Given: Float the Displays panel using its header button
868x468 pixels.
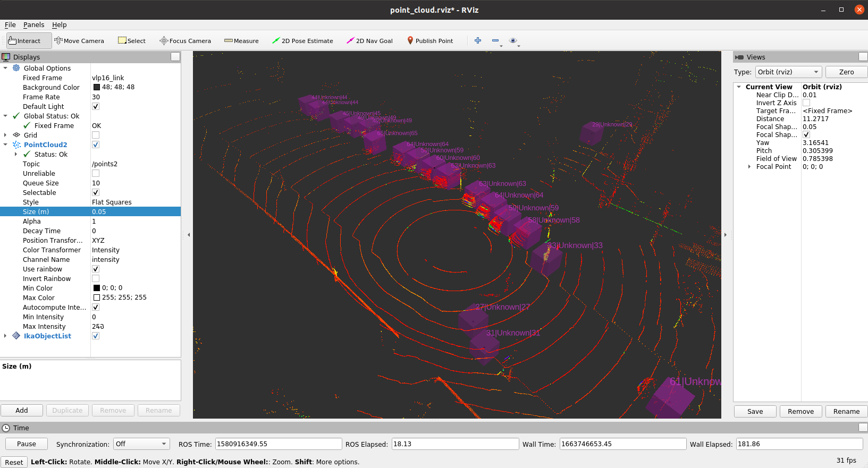Looking at the screenshot, I should coord(175,57).
